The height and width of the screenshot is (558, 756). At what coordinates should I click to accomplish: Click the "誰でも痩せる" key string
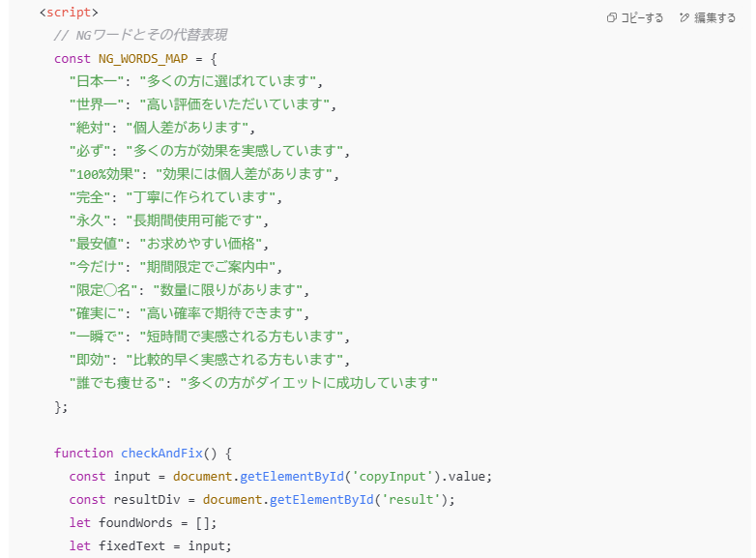[117, 382]
